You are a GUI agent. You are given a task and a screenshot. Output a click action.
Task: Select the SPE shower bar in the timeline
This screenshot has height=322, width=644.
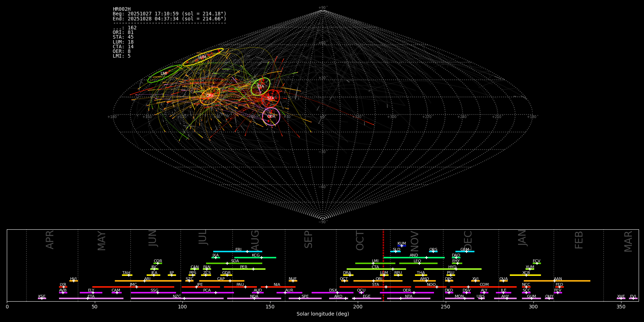305,298
